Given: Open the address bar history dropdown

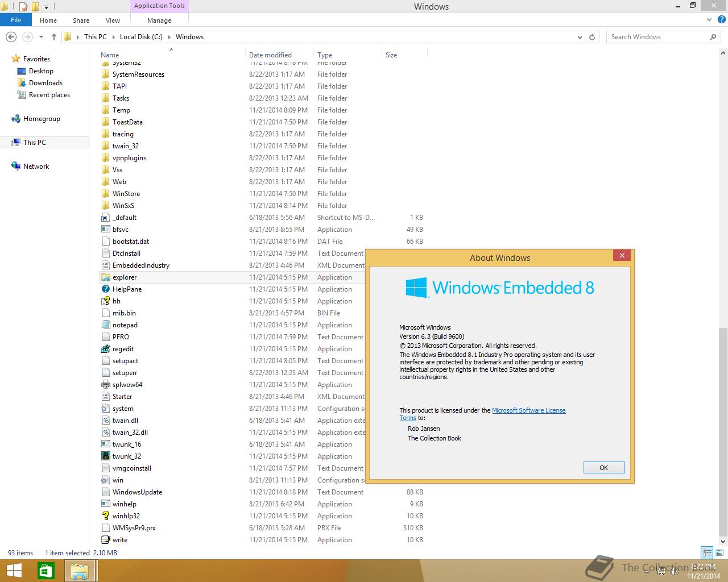Looking at the screenshot, I should (x=580, y=37).
